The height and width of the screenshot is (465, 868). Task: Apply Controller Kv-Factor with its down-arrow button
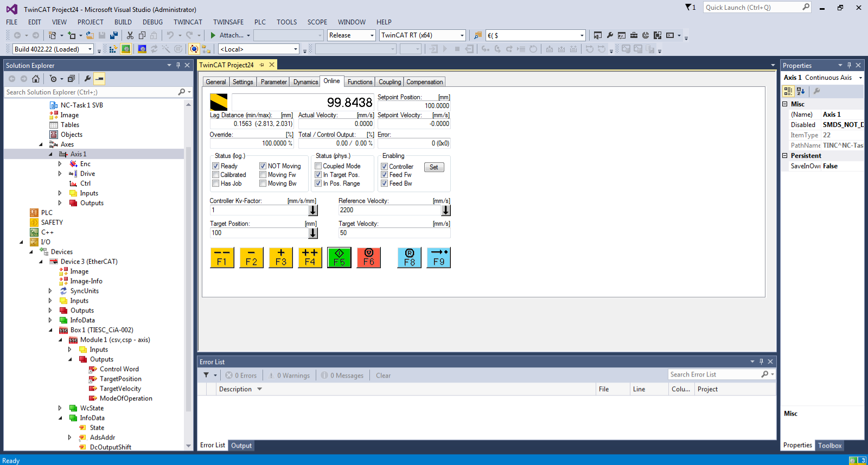tap(313, 210)
